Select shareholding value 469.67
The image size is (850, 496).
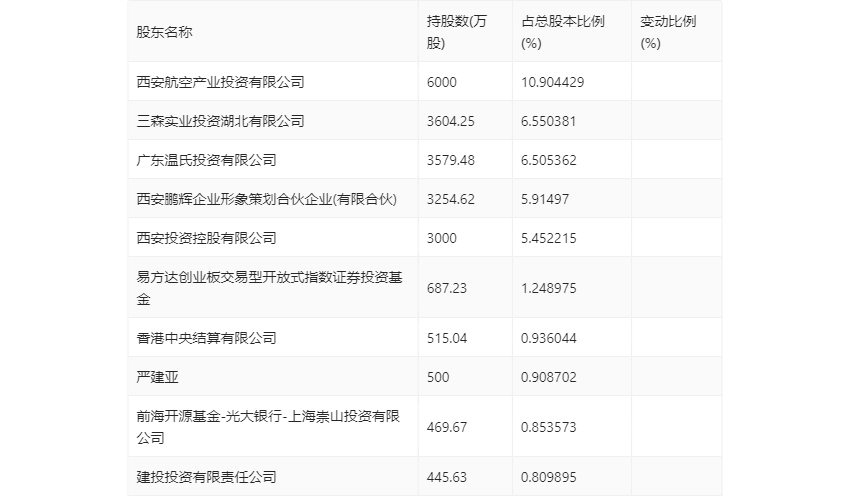point(447,427)
